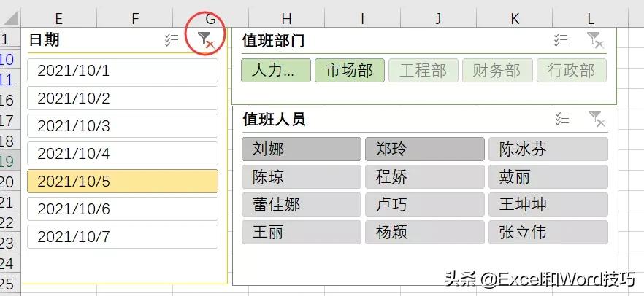Pick the 2021/10/4 date item
Image resolution: width=644 pixels, height=296 pixels.
(123, 153)
